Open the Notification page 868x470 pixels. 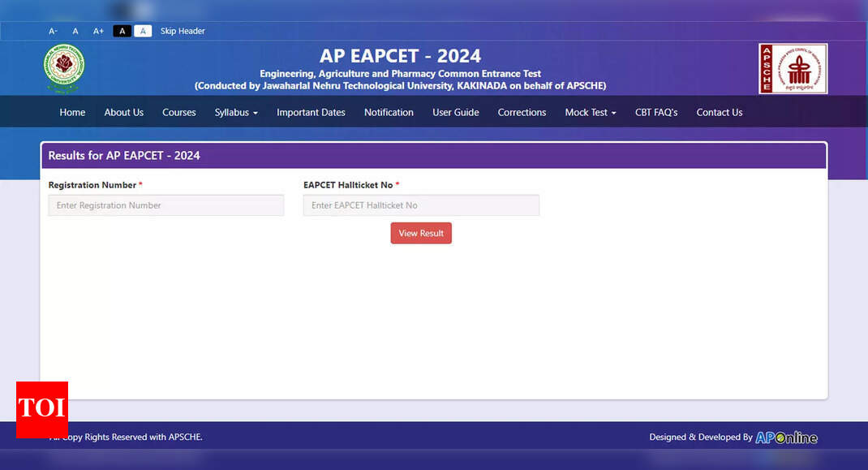click(x=389, y=112)
